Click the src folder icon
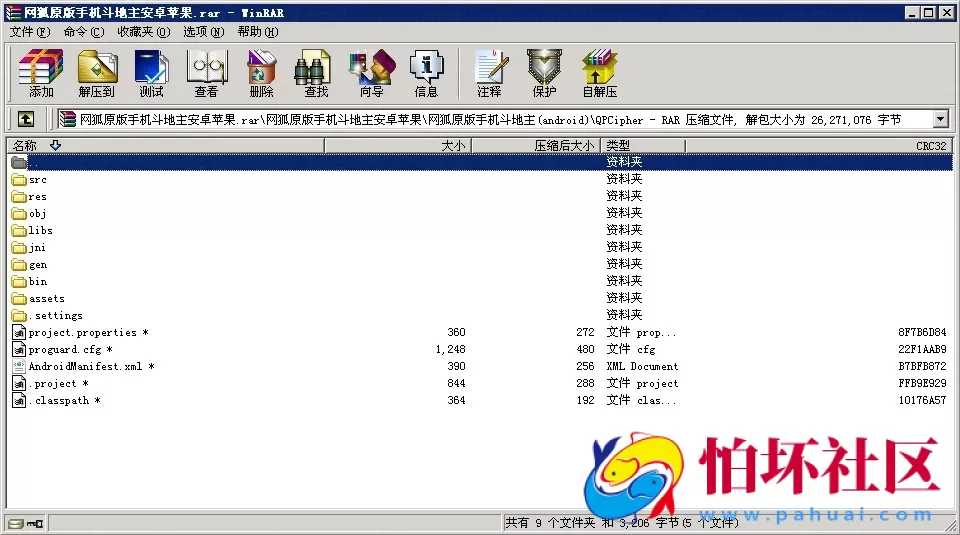The image size is (960, 535). [x=19, y=179]
